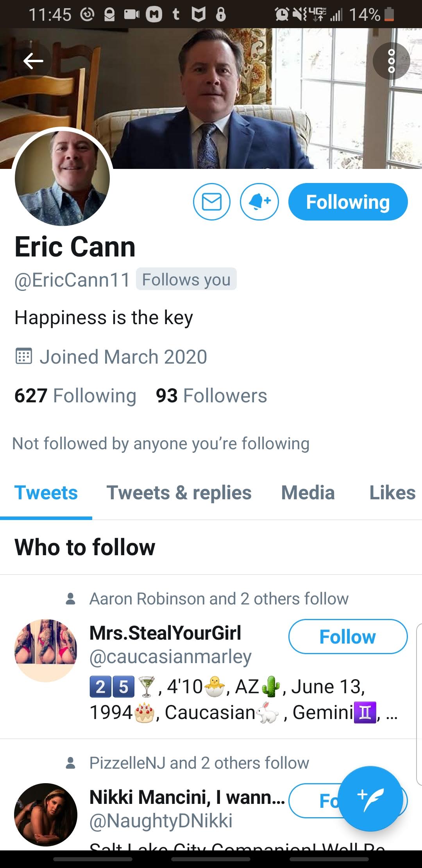This screenshot has height=868, width=422.
Task: Tap the back arrow icon
Action: (x=33, y=61)
